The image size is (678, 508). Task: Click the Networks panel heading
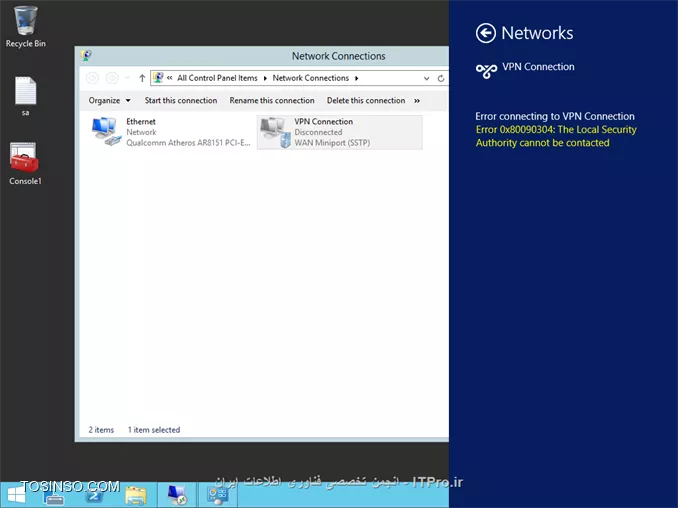pyautogui.click(x=537, y=33)
